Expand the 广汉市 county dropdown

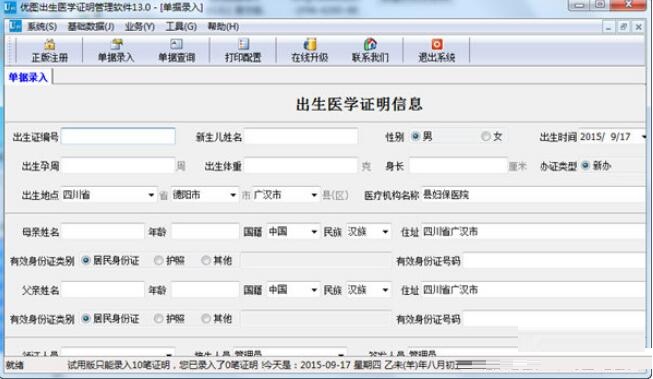[x=314, y=195]
